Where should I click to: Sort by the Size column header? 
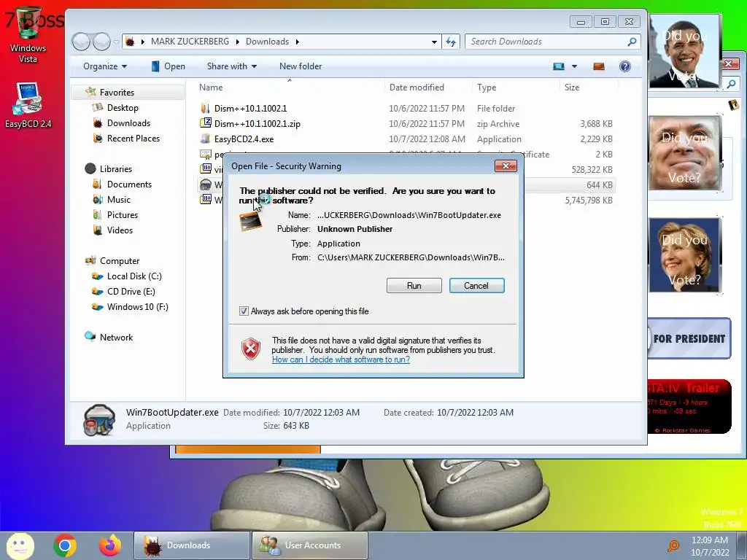pos(572,87)
